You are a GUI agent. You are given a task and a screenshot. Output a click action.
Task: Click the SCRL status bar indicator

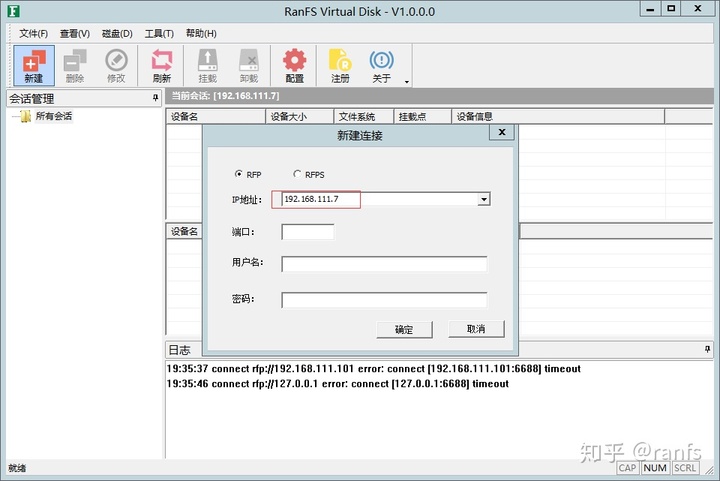pyautogui.click(x=685, y=468)
